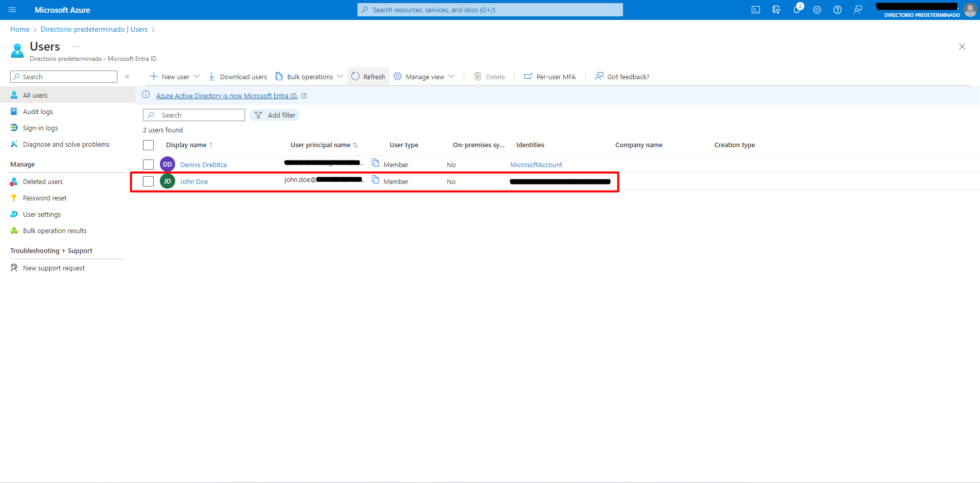Image resolution: width=980 pixels, height=483 pixels.
Task: Click the Add filter button
Action: [275, 115]
